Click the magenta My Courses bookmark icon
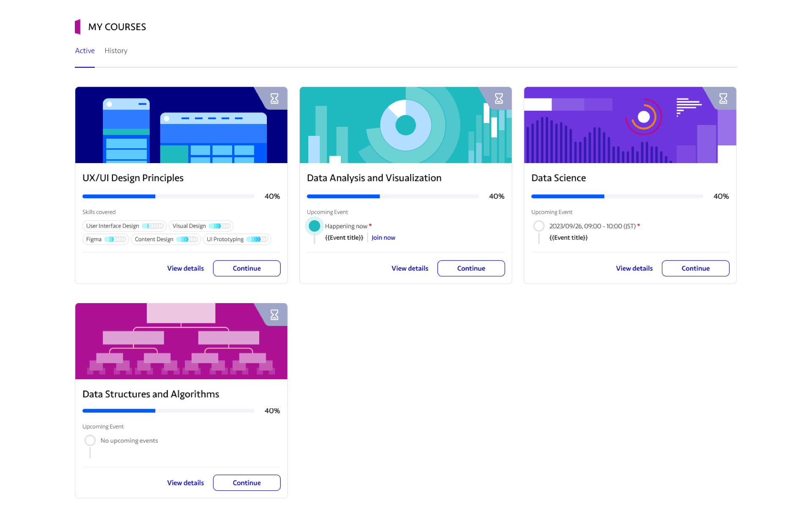Viewport: 812px width, 514px height. click(78, 27)
